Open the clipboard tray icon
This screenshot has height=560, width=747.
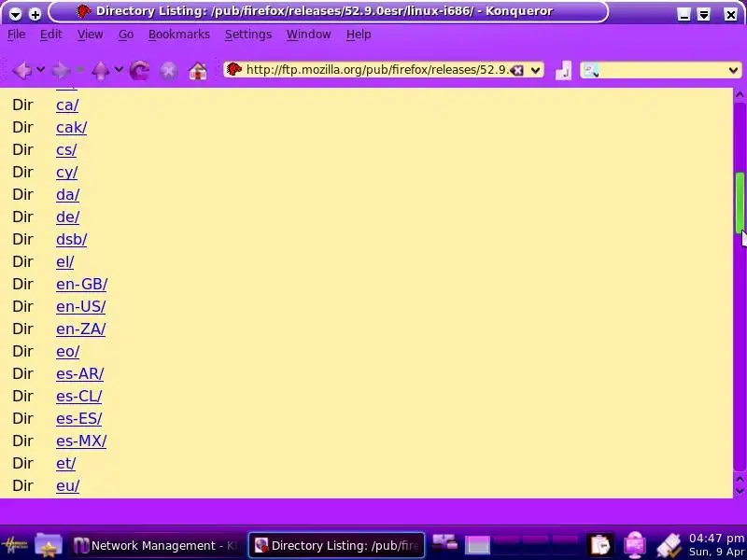click(599, 545)
